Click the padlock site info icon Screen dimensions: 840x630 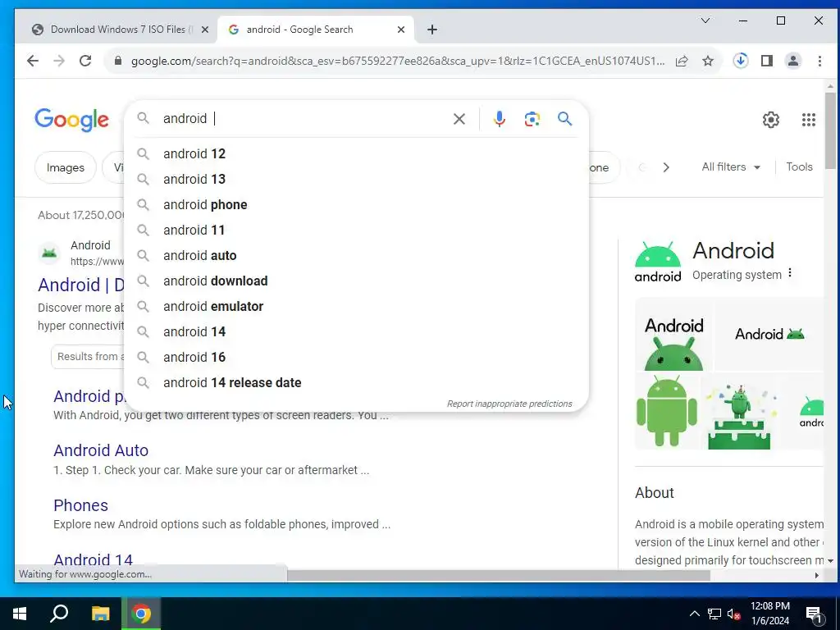tap(118, 61)
